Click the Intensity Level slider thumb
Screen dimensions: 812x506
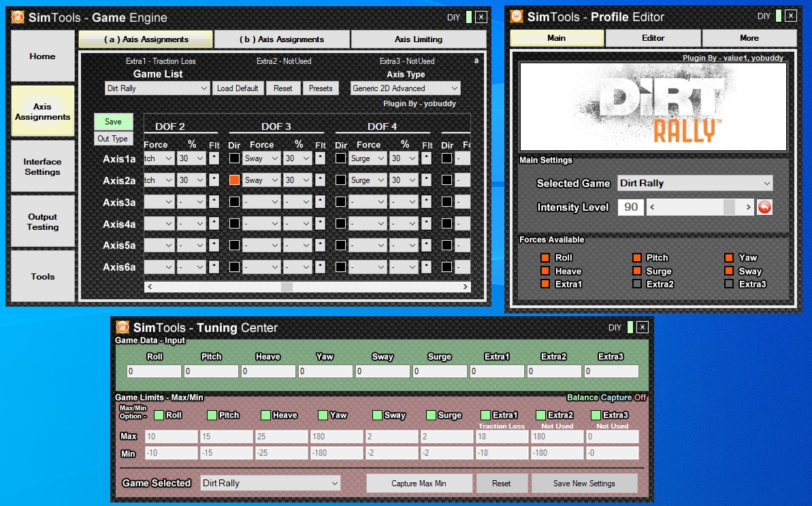click(x=729, y=207)
